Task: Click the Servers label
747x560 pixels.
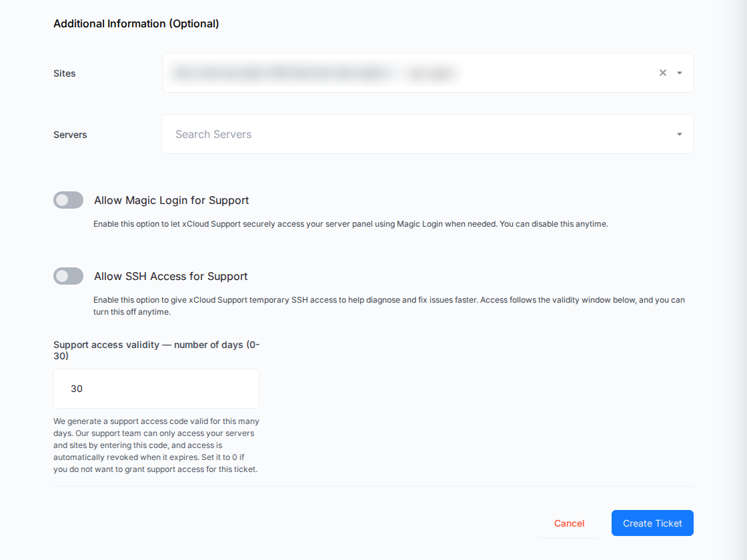Action: pos(70,135)
